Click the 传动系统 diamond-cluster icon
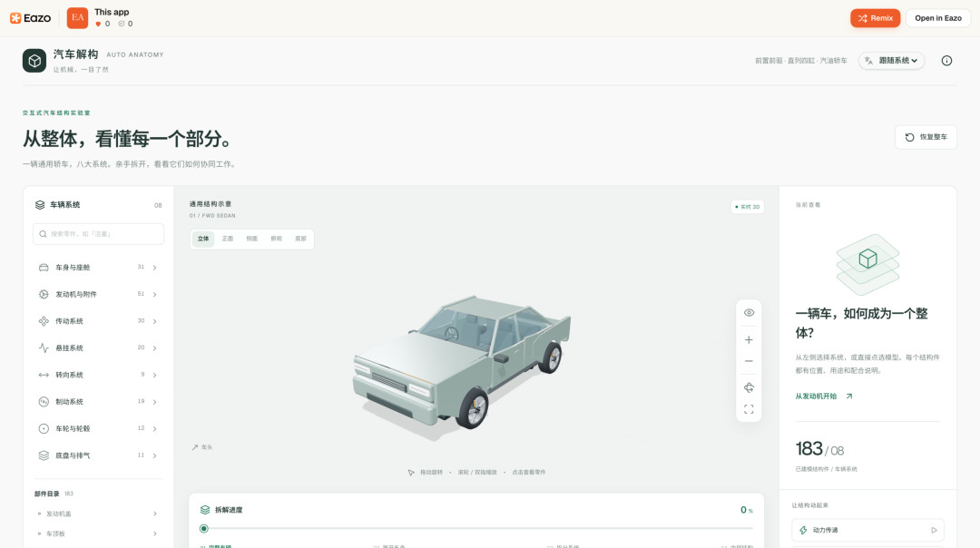The height and width of the screenshot is (548, 980). point(44,321)
